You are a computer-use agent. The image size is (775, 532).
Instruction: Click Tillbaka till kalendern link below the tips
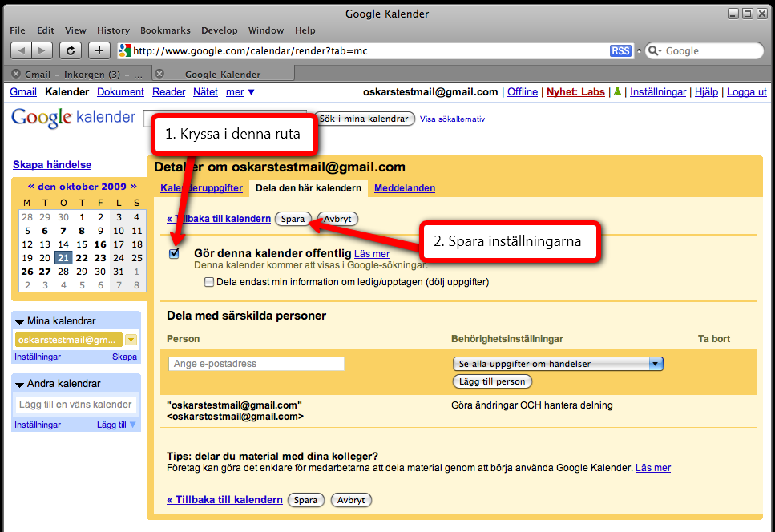tap(225, 500)
